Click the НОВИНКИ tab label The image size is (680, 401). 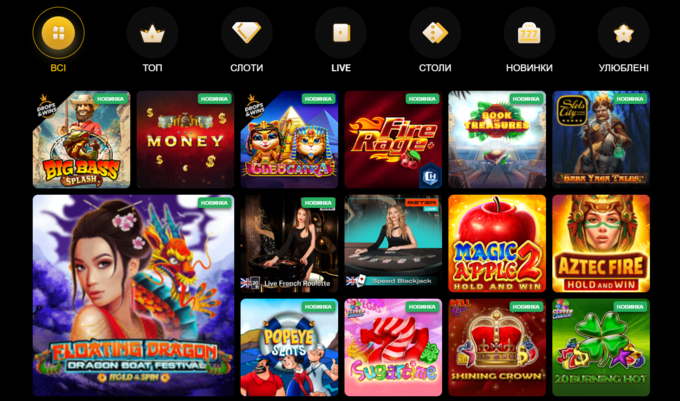coord(529,68)
